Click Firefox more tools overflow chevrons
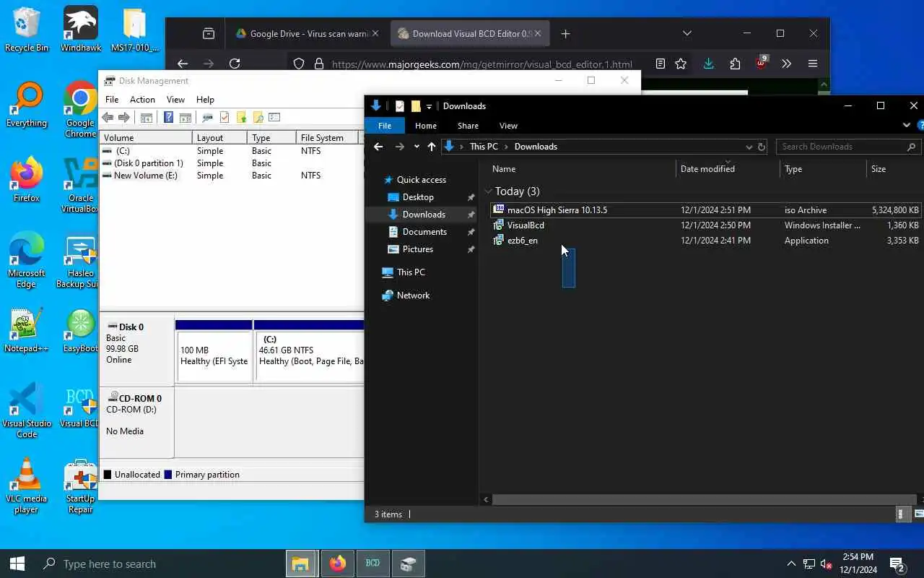 tap(787, 64)
